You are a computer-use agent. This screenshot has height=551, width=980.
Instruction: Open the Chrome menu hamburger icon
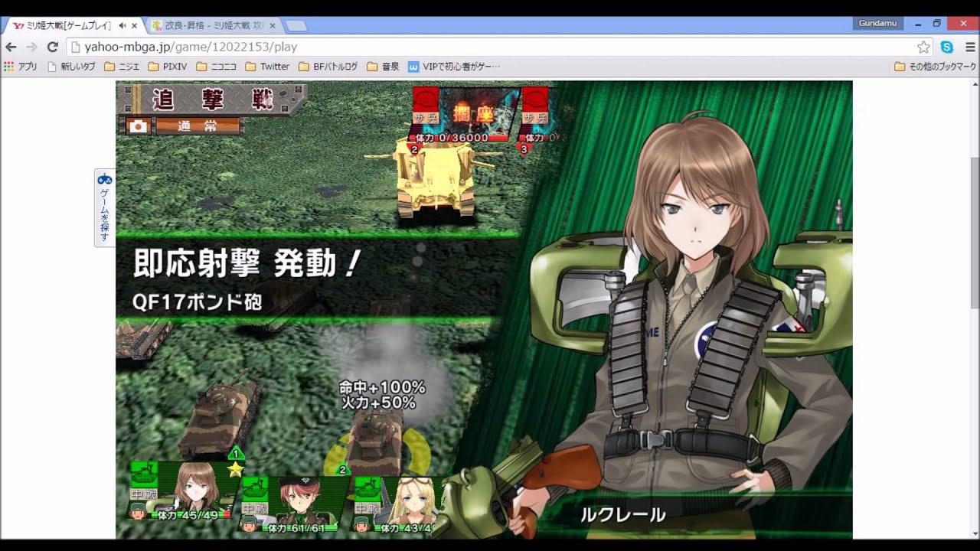[x=969, y=47]
